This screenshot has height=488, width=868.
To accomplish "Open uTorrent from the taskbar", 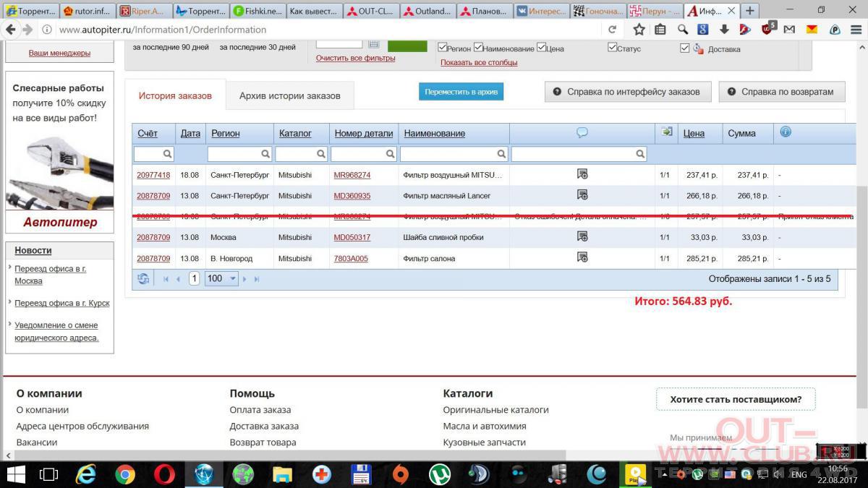I will 439,474.
